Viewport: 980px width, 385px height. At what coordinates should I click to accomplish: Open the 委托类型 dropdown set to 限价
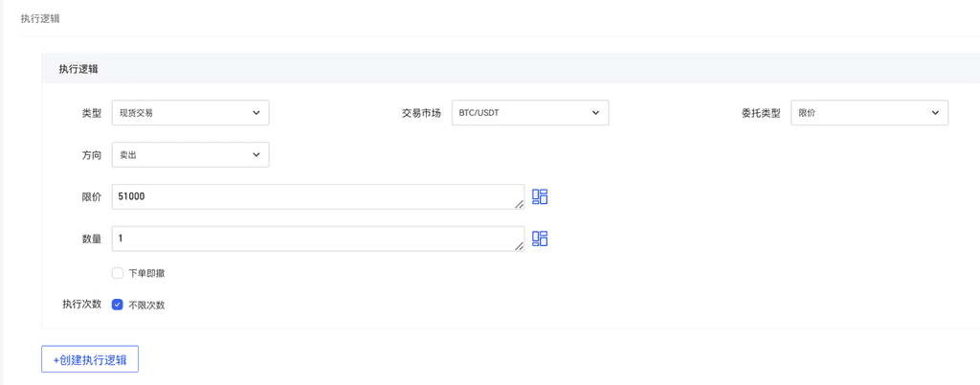coord(868,113)
